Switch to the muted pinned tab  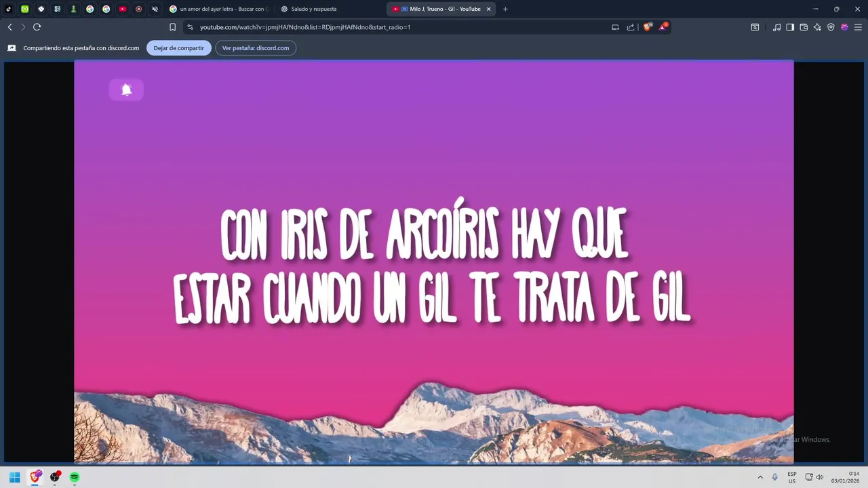pos(155,9)
